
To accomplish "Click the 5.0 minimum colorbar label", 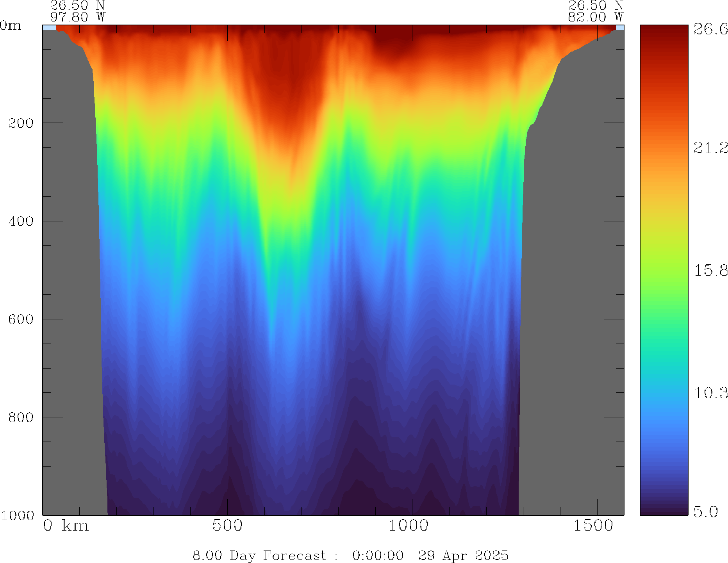I will point(705,511).
